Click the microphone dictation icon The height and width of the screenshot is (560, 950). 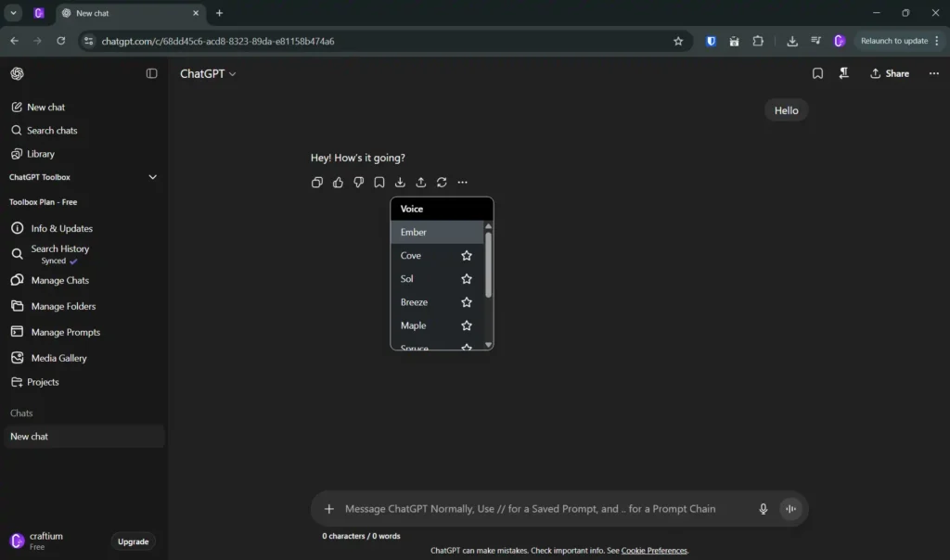click(764, 509)
